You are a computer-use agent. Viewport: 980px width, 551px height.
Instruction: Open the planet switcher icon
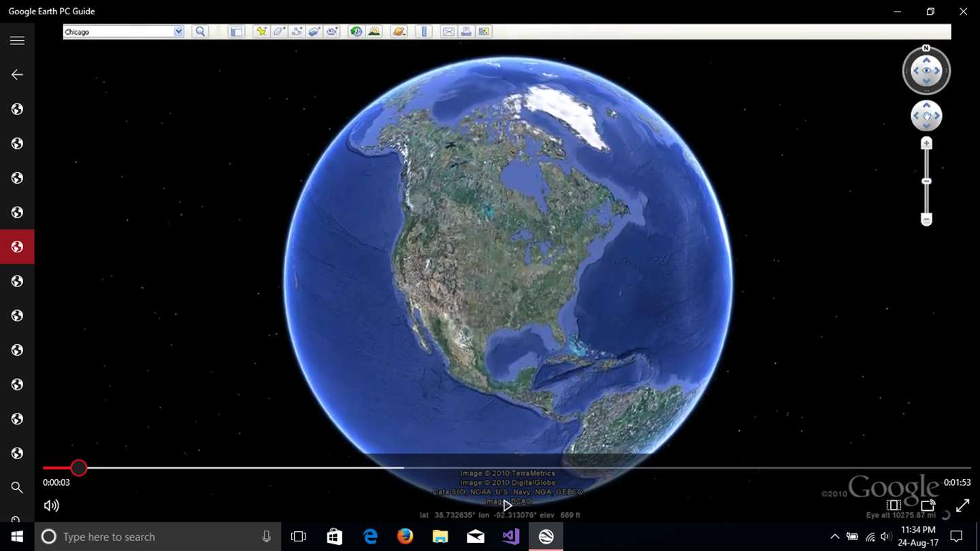399,31
